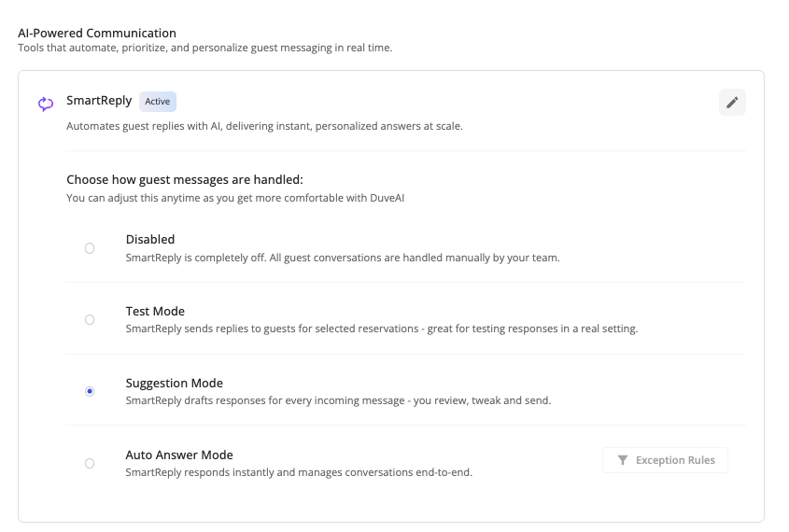This screenshot has height=532, width=789.
Task: Click the Auto Answer Mode option label
Action: 179,455
